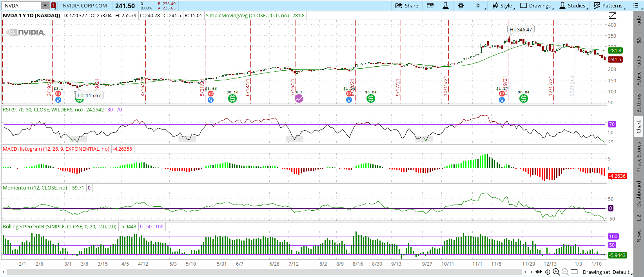Open chart settings with the gear icon

click(x=461, y=5)
